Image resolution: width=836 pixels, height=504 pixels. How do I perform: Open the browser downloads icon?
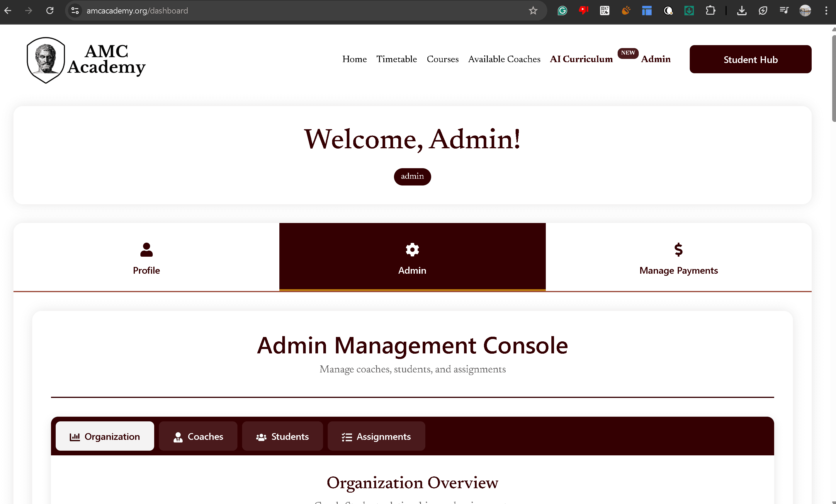point(742,11)
